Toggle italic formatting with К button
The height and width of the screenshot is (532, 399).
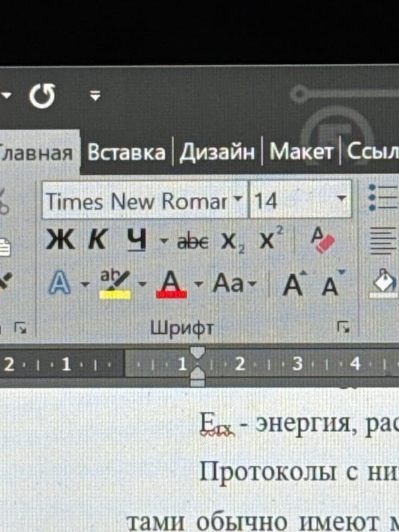coord(98,239)
